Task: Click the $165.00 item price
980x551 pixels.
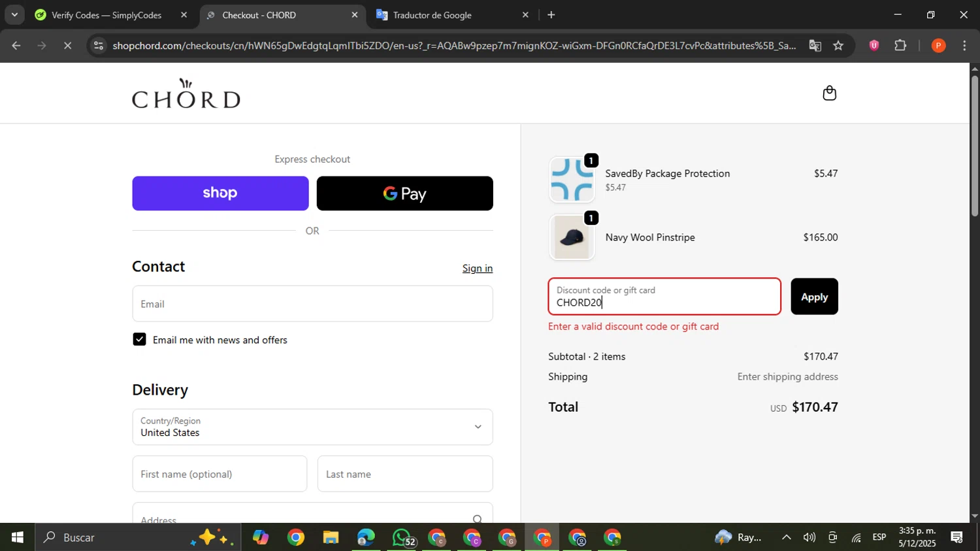Action: pos(821,237)
